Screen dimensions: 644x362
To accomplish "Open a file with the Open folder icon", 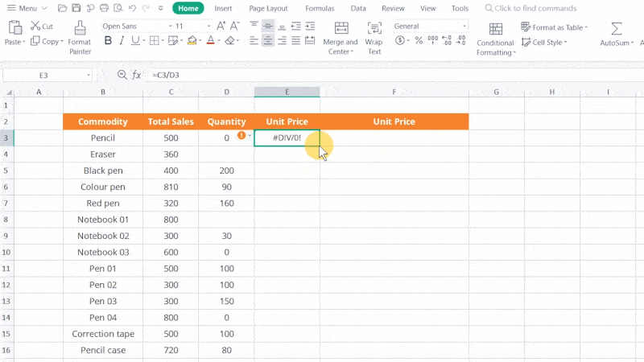I will click(x=62, y=8).
